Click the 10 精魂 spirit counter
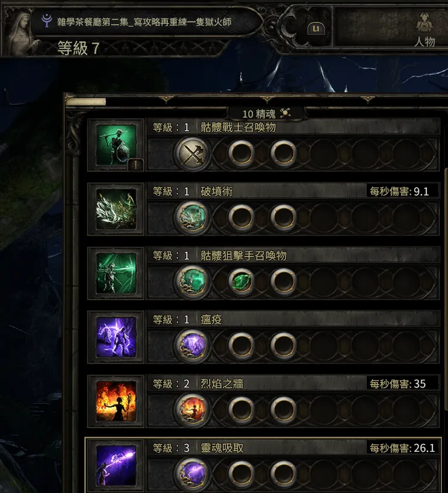This screenshot has width=448, height=493. click(266, 113)
